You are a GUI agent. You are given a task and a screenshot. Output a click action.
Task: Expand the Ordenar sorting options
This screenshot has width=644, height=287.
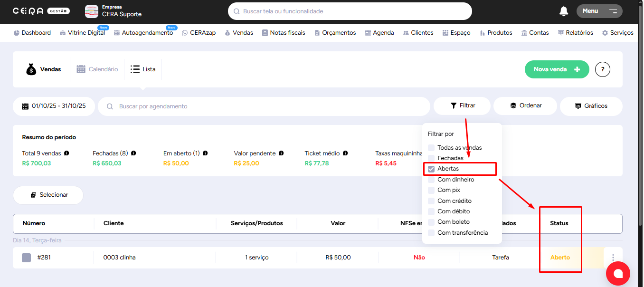(x=525, y=106)
